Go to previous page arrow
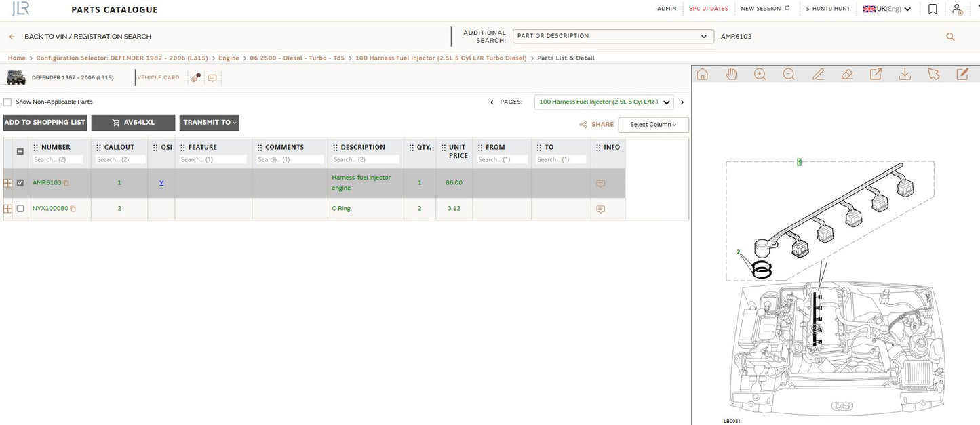 [x=492, y=102]
